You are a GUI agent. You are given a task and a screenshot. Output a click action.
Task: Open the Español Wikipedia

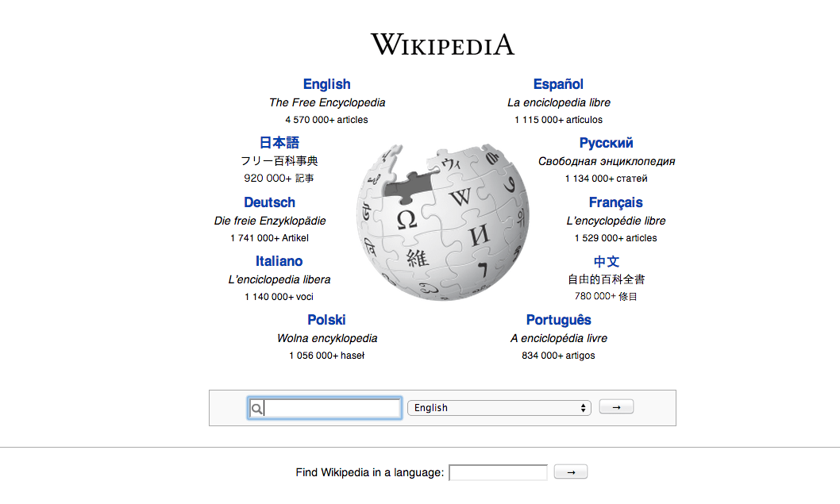(x=558, y=83)
